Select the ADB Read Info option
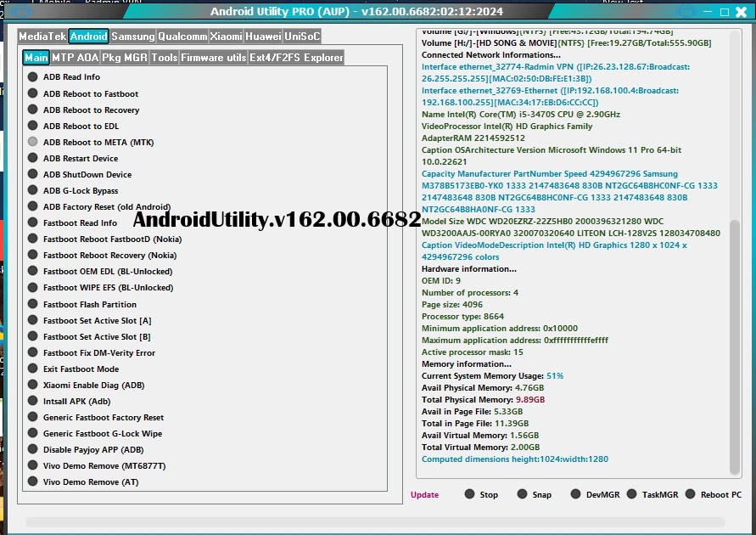Screen dimensions: 756x535 point(64,76)
